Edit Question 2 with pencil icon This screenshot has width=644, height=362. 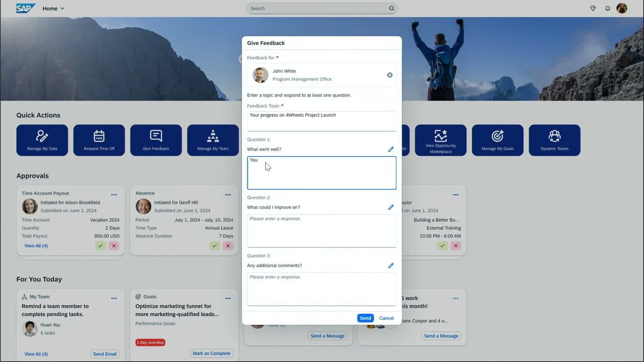(391, 207)
